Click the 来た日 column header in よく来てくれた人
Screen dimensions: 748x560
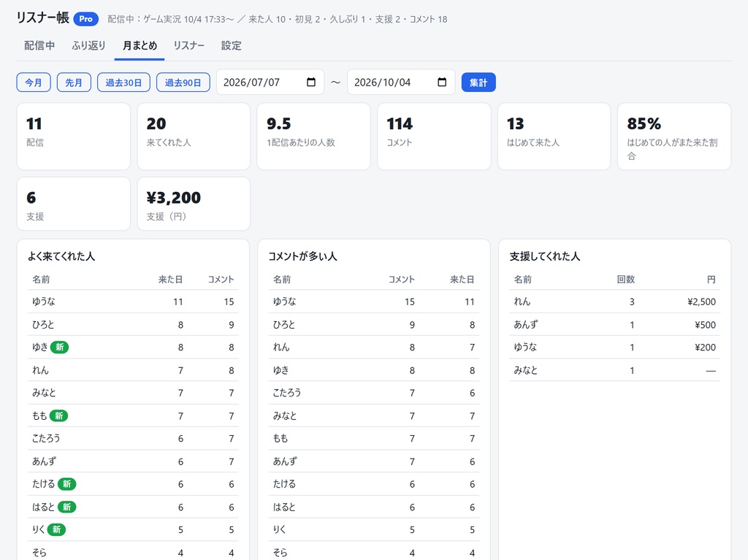pos(170,280)
